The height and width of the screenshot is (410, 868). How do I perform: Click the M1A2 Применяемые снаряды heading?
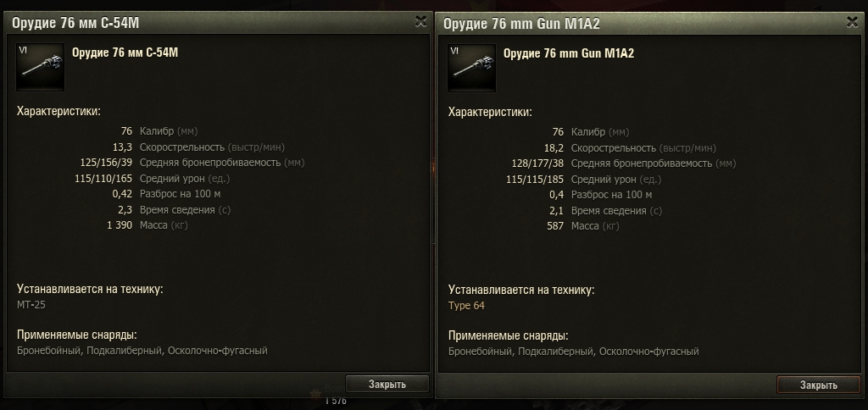(x=509, y=335)
